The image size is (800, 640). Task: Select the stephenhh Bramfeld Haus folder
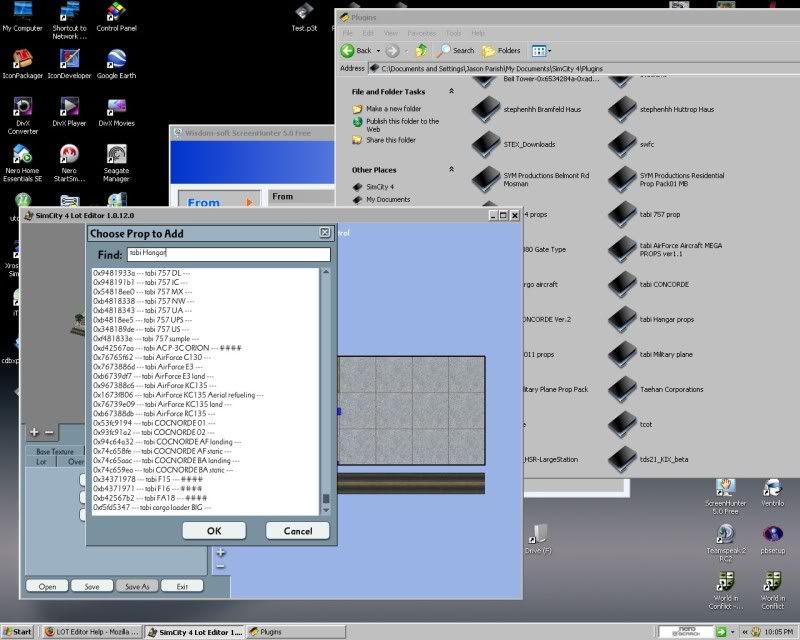click(x=527, y=109)
